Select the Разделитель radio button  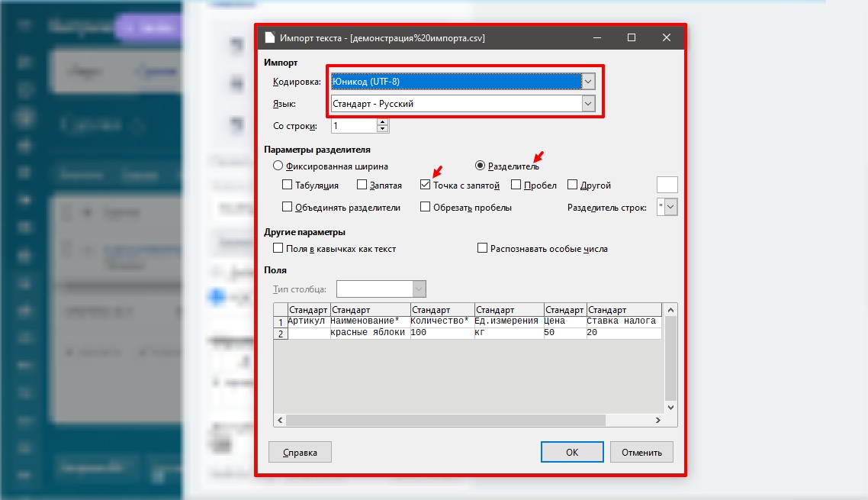(x=480, y=166)
